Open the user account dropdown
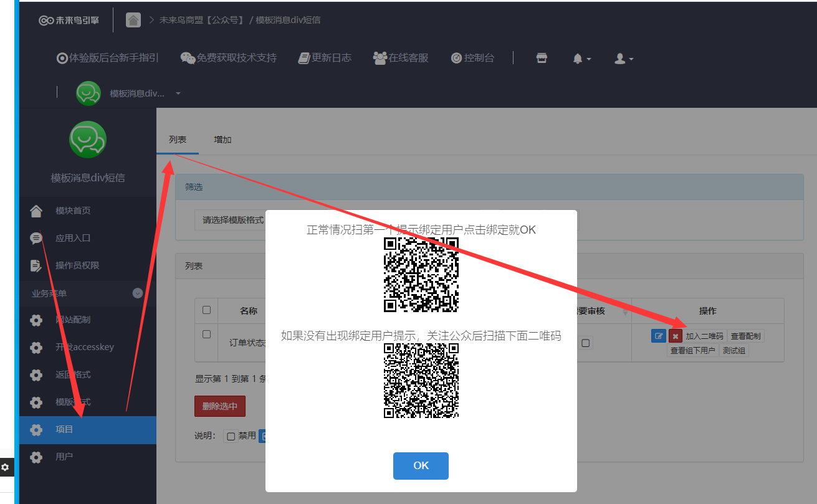This screenshot has height=504, width=817. pyautogui.click(x=623, y=59)
